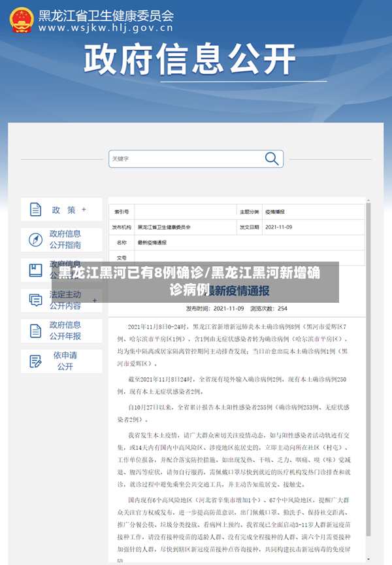The height and width of the screenshot is (565, 392).
Task: Click the magnifier search icon
Action: (x=272, y=158)
